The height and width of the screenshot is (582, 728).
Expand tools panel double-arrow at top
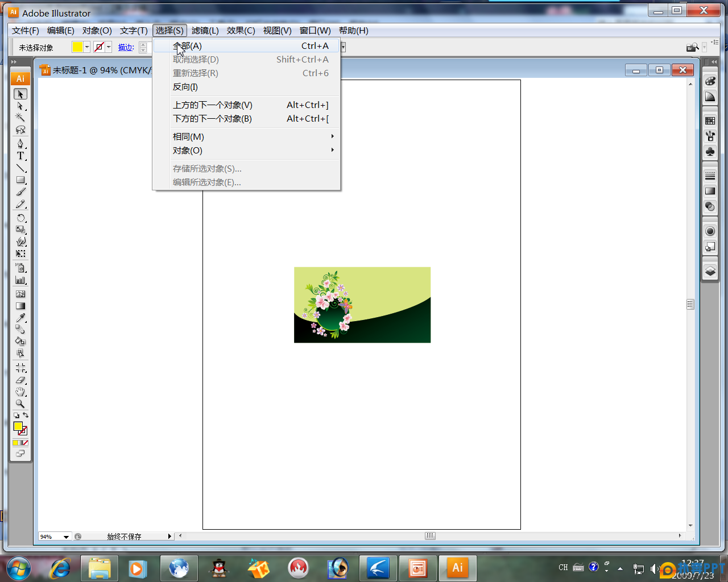click(x=14, y=62)
